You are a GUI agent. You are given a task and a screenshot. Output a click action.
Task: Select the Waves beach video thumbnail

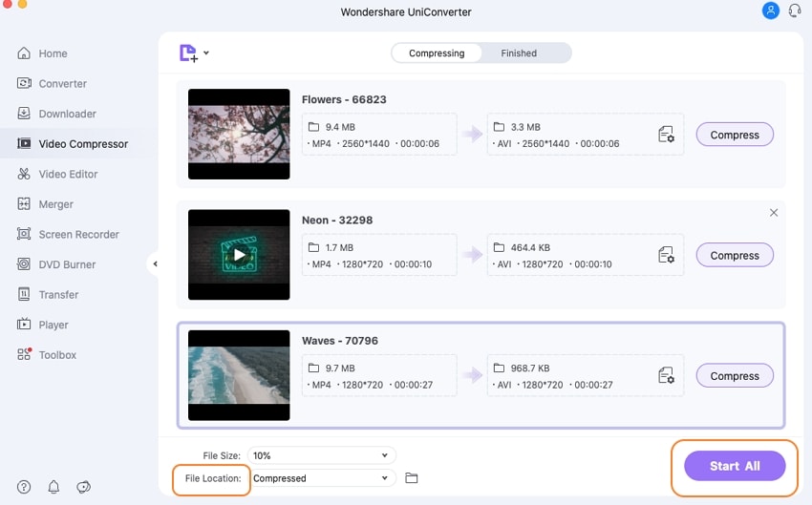pos(239,375)
